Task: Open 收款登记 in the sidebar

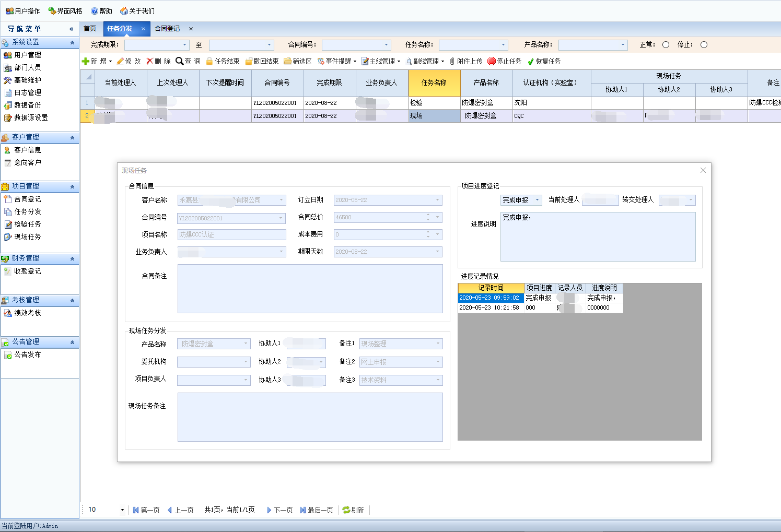Action: tap(22, 271)
